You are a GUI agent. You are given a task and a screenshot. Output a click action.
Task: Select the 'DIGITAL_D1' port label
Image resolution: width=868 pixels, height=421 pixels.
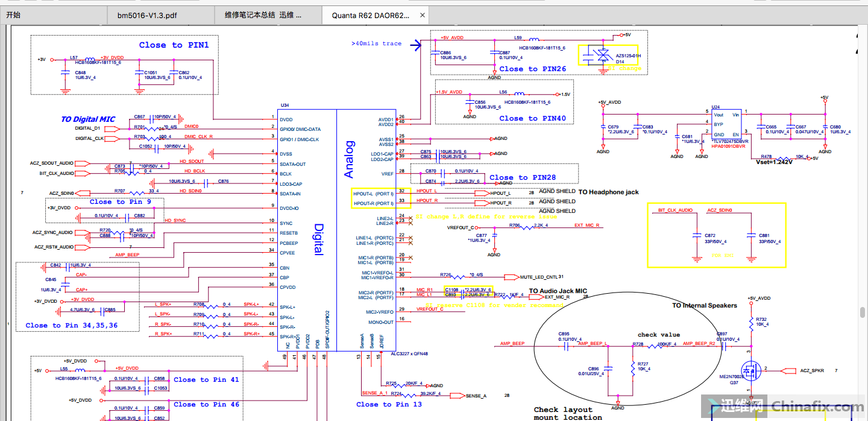coord(87,128)
